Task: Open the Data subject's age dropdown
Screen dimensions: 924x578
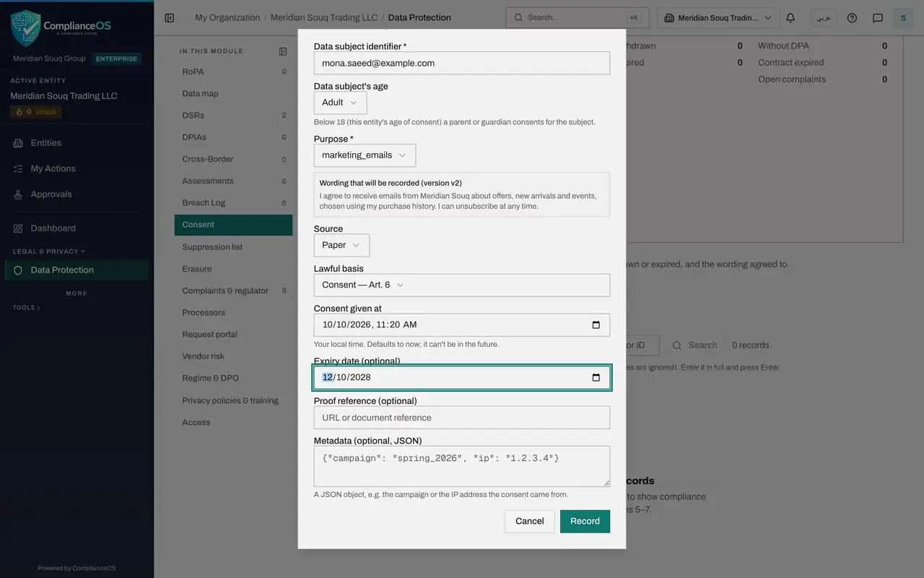Action: (340, 103)
